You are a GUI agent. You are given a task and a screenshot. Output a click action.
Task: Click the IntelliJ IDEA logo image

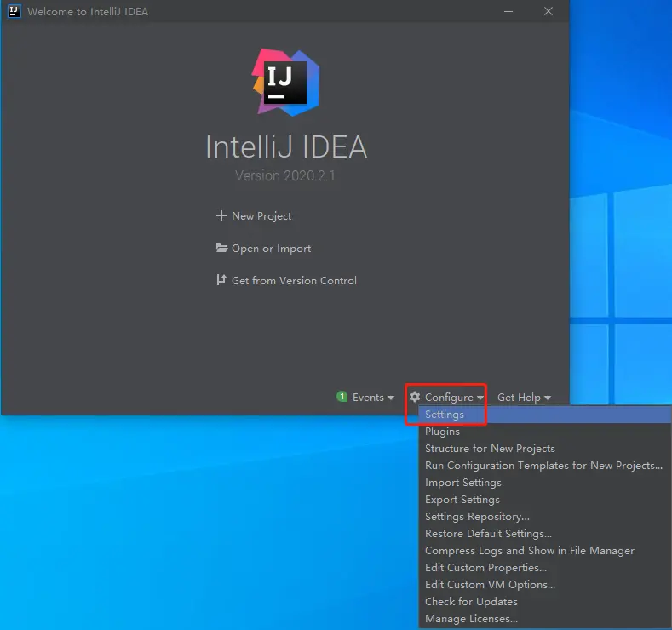285,83
